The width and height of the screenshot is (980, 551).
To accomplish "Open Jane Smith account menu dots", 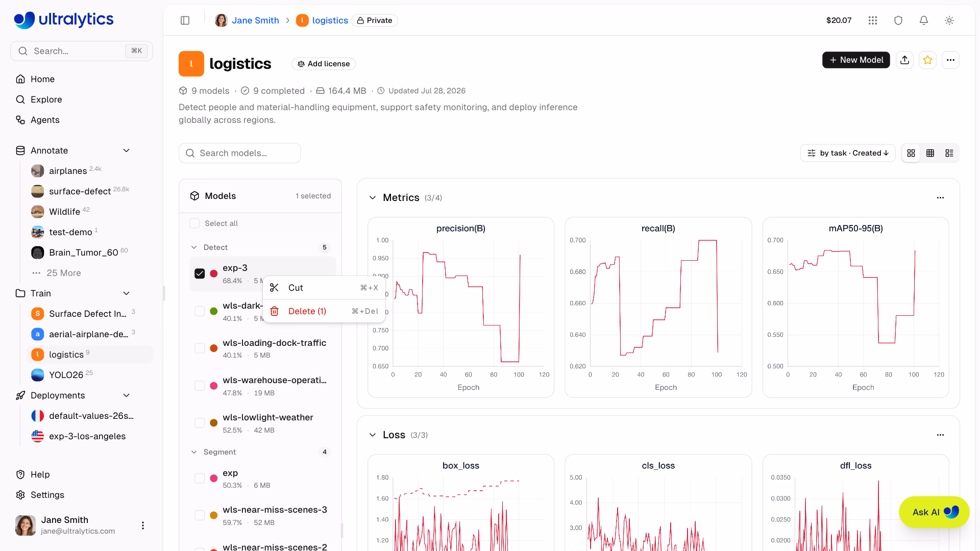I will click(x=143, y=525).
